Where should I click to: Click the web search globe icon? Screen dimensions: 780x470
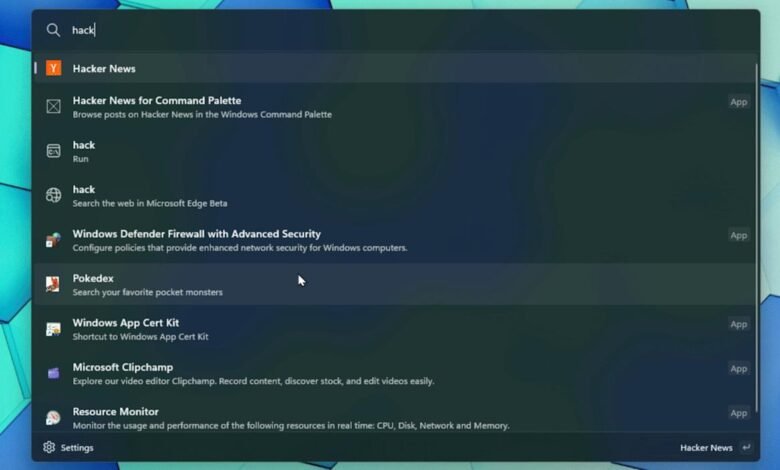click(54, 195)
